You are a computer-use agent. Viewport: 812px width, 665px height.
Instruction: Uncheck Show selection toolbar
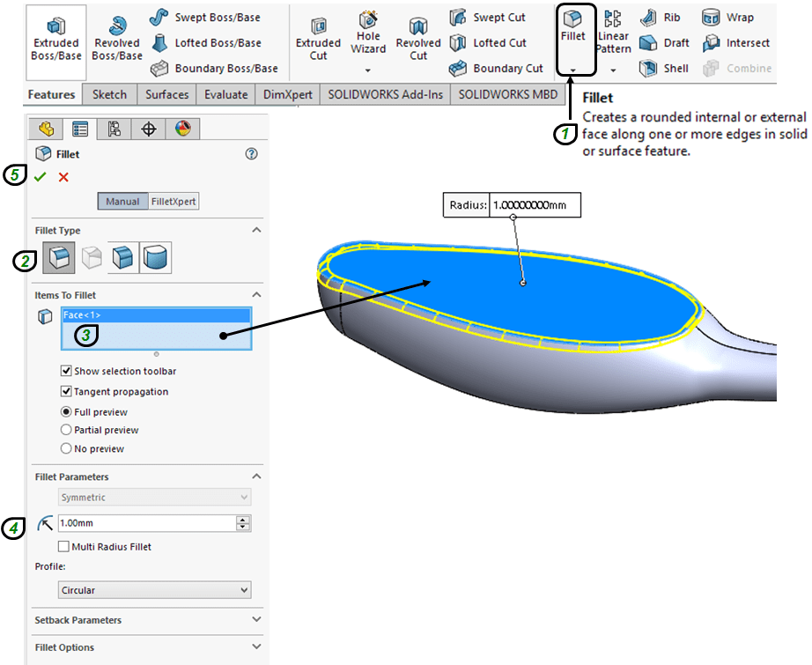click(x=66, y=372)
